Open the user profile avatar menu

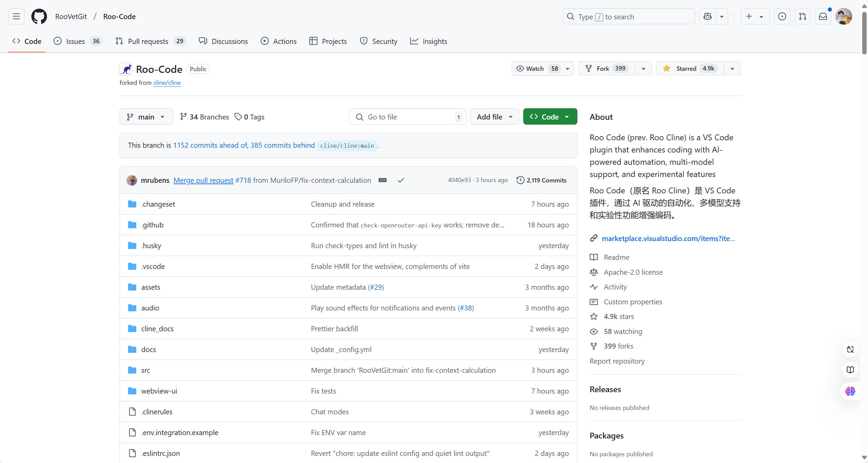[x=844, y=16]
